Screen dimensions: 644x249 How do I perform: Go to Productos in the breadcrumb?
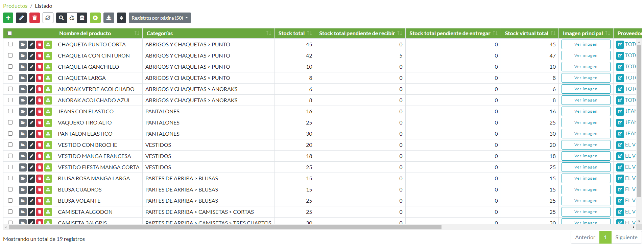point(15,6)
